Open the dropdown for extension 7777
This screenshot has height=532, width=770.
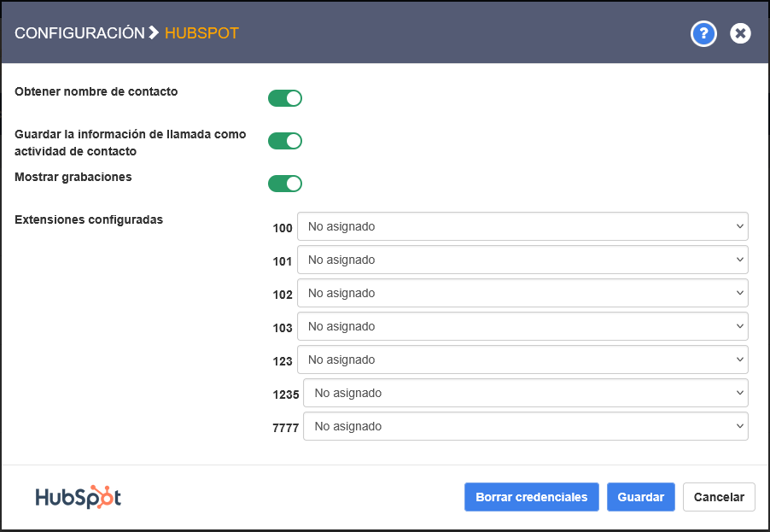coord(526,426)
